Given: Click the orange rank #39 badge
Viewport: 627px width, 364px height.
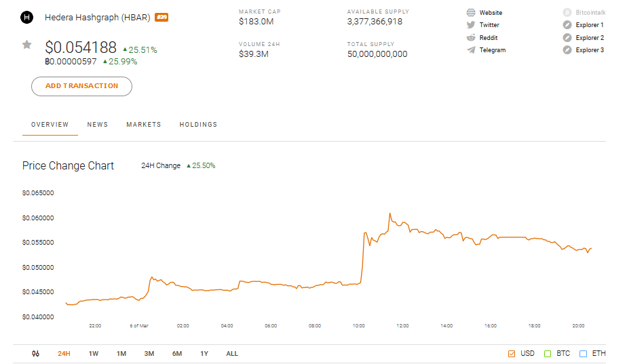Looking at the screenshot, I should click(x=161, y=17).
